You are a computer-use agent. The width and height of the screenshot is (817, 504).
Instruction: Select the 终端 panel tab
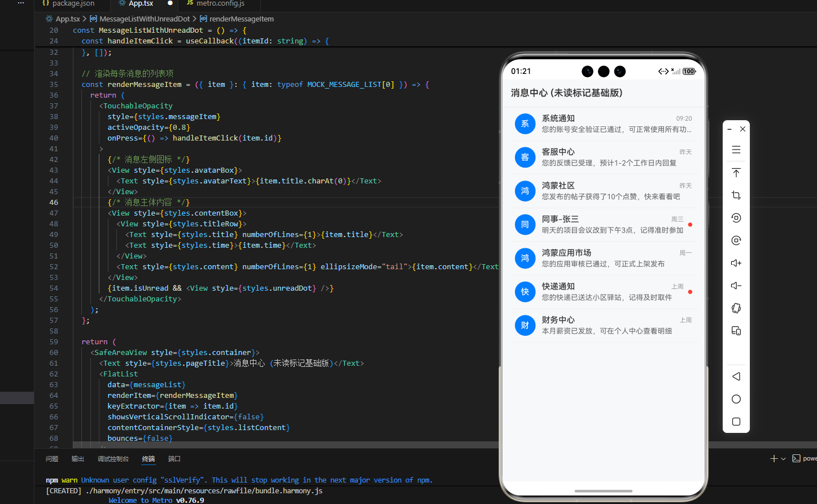coord(148,459)
